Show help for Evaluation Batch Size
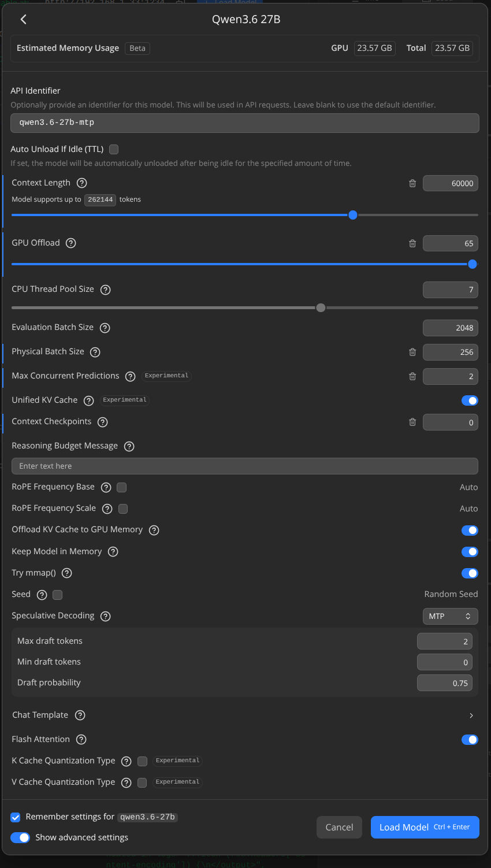This screenshot has height=868, width=491. tap(105, 328)
